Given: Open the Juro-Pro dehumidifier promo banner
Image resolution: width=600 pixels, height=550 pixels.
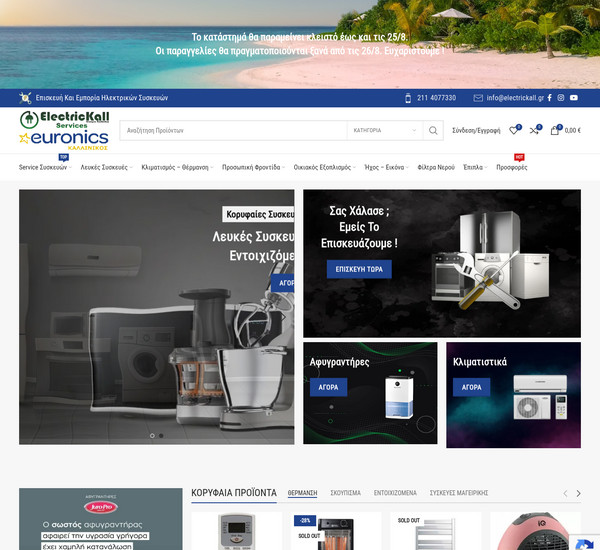Looking at the screenshot, I should click(x=101, y=519).
